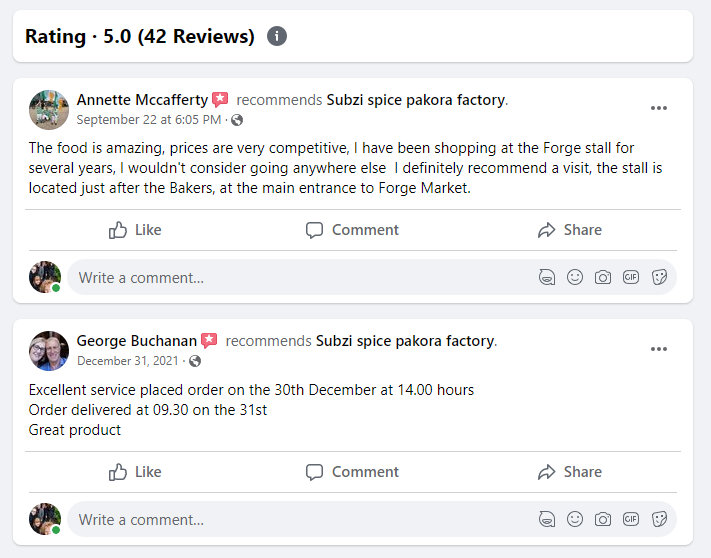Choose avatar sticker in Annette's comment box

(547, 277)
